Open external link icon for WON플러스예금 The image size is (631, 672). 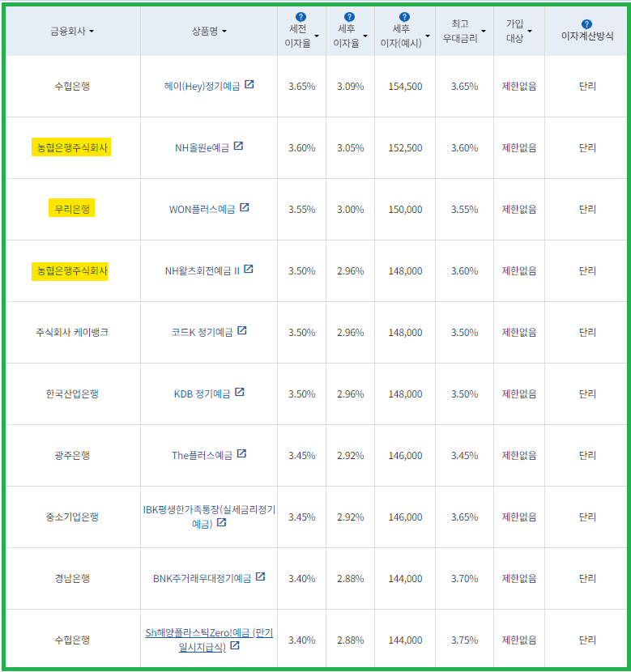point(245,207)
